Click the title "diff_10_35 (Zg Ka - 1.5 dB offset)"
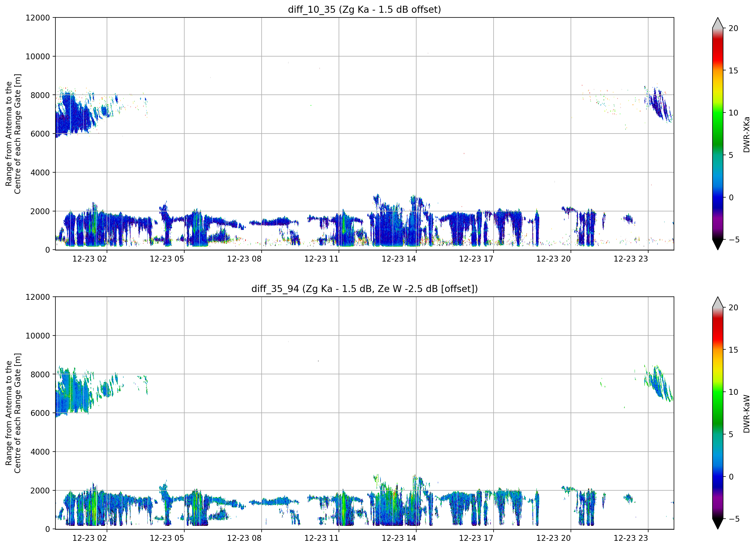 coord(364,10)
